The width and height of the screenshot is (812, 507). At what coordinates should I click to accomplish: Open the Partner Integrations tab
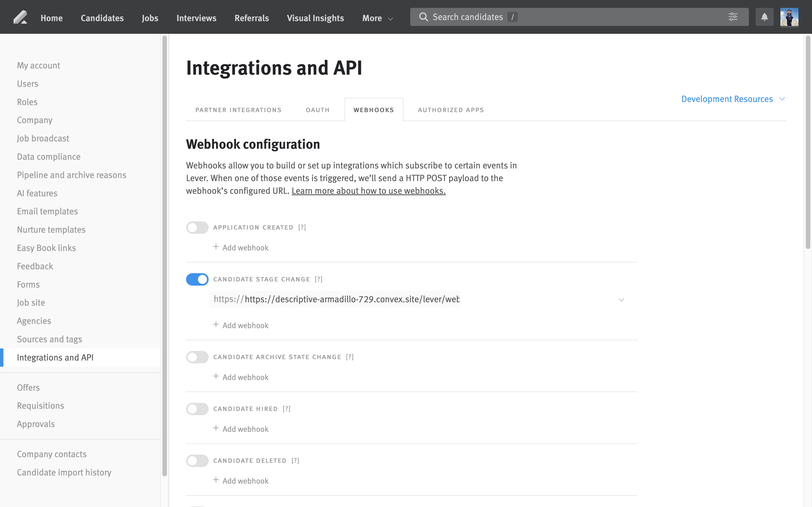click(238, 110)
